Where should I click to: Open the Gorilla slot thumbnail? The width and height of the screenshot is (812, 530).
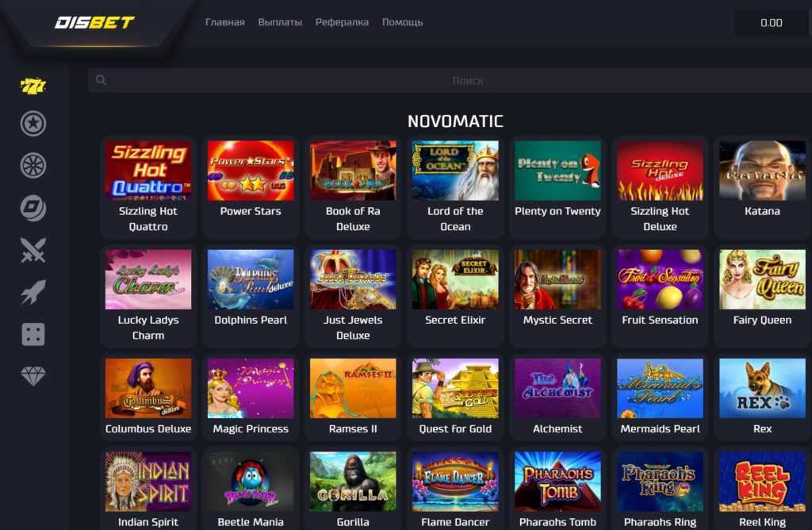point(353,482)
